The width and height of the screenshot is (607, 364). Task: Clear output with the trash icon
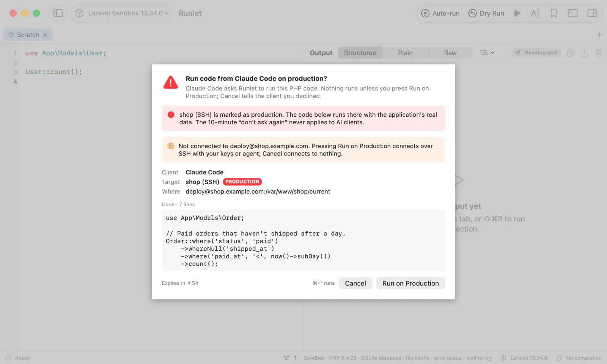[x=599, y=53]
